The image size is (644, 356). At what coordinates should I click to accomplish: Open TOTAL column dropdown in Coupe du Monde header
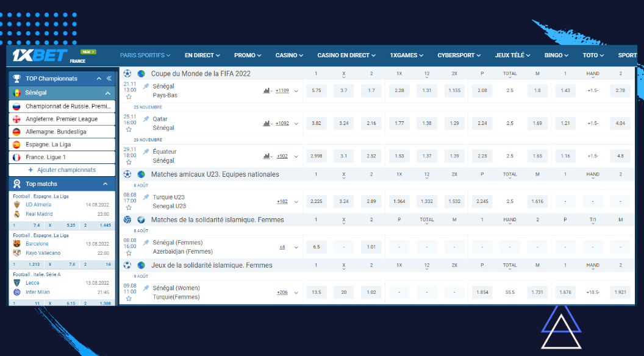pyautogui.click(x=510, y=74)
